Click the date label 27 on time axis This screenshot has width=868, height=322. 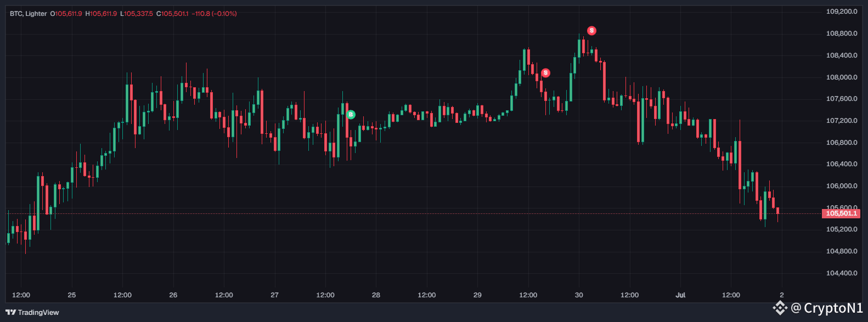274,295
